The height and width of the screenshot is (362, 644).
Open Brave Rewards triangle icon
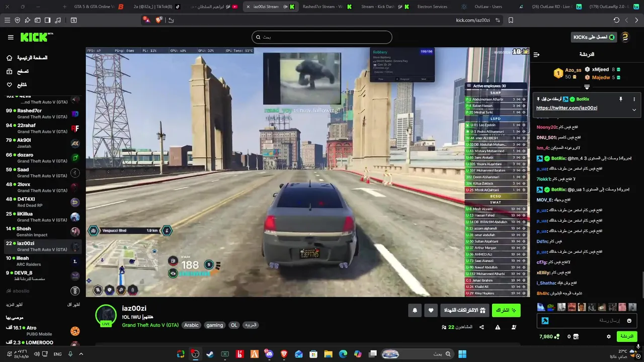[146, 20]
